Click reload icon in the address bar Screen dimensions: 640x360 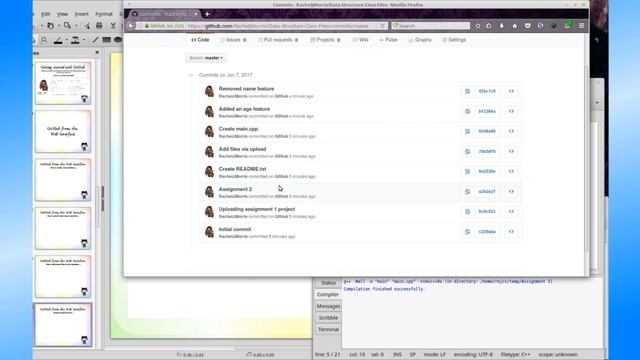point(382,26)
